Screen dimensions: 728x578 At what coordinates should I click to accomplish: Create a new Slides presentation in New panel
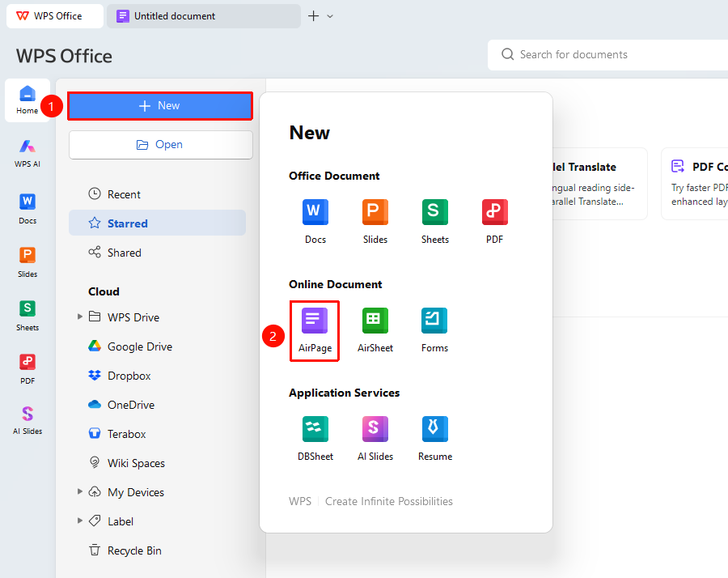[375, 222]
